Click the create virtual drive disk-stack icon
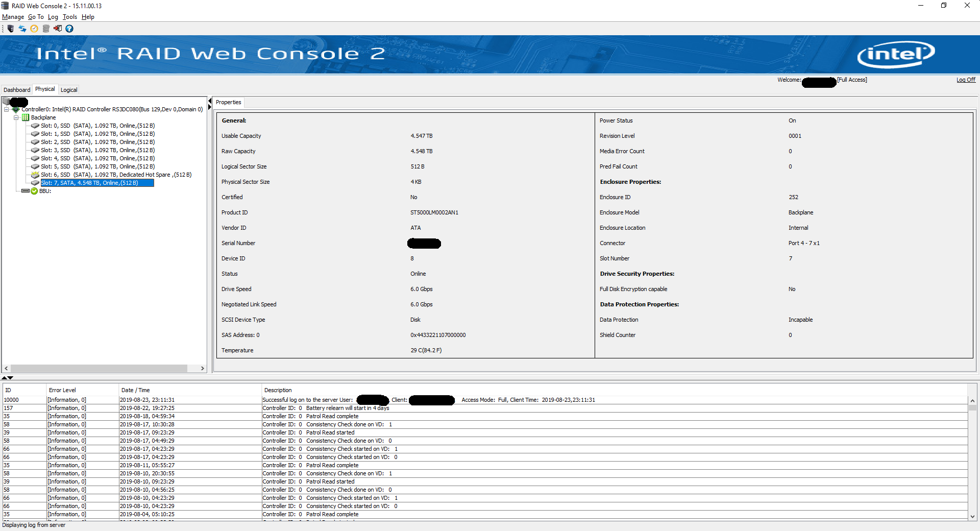 [x=46, y=29]
